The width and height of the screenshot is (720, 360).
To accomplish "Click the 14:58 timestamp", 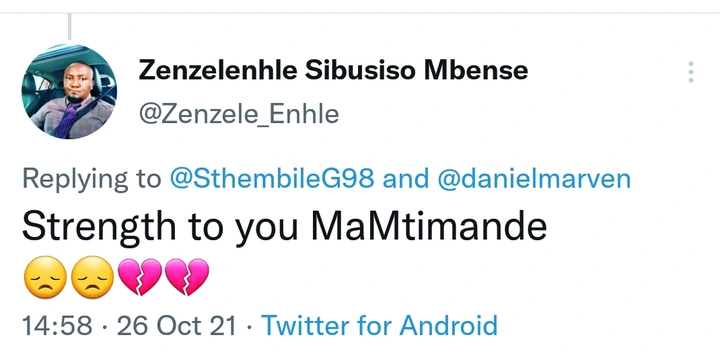I will click(x=57, y=326).
